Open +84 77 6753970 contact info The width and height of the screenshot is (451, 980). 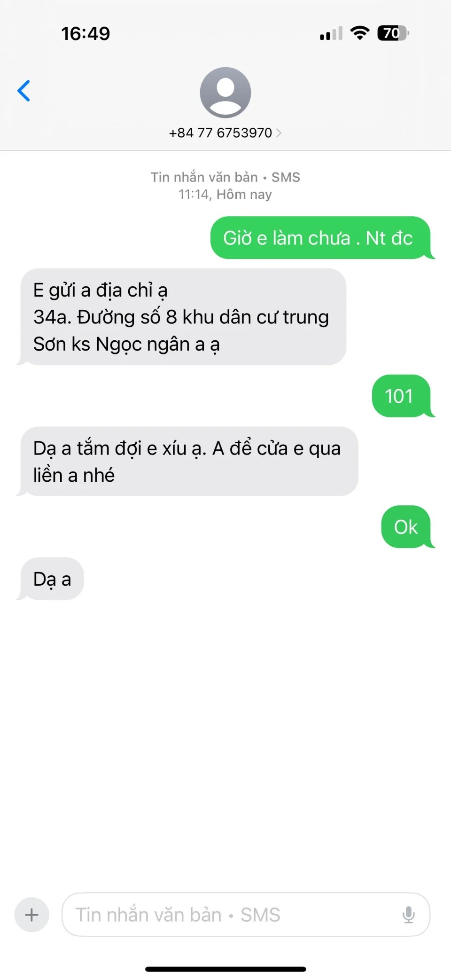220,133
